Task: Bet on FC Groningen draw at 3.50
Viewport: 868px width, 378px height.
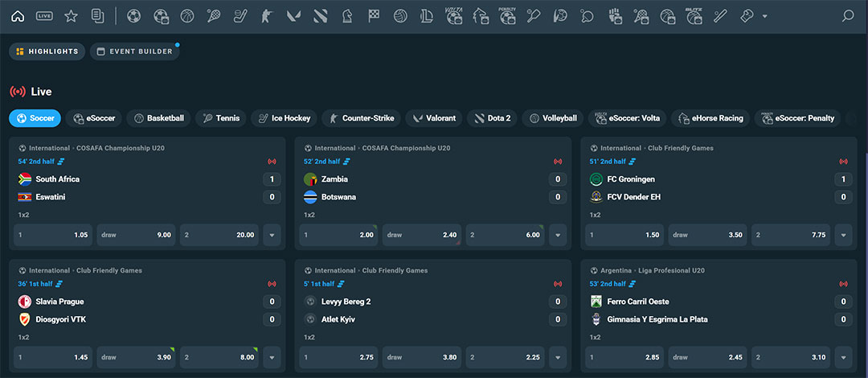Action: (707, 235)
